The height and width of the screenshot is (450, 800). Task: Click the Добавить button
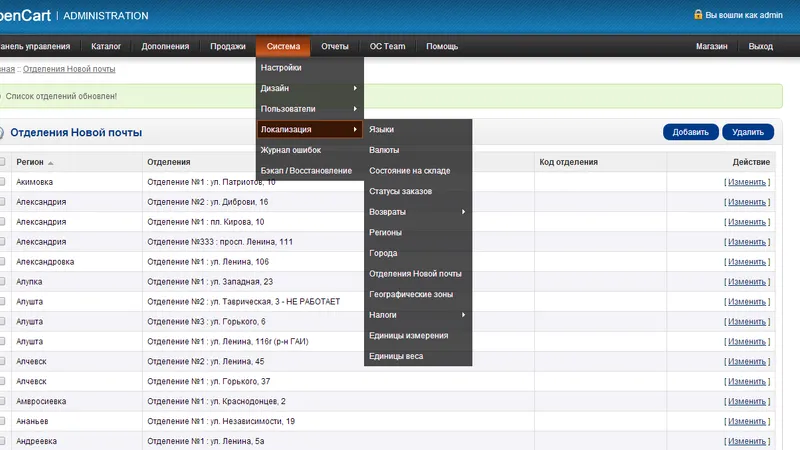tap(690, 132)
